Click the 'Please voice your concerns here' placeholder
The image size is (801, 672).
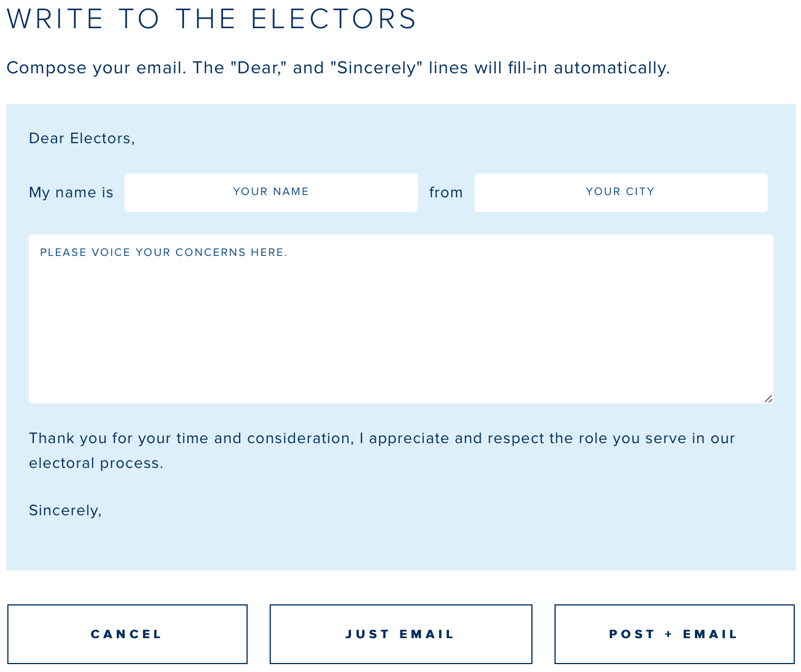[164, 253]
